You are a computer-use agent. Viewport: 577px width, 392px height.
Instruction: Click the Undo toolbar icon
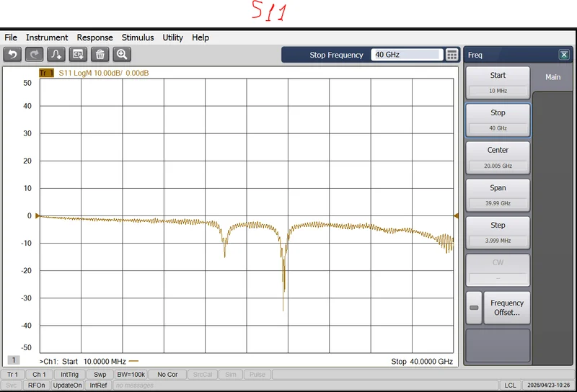click(12, 55)
